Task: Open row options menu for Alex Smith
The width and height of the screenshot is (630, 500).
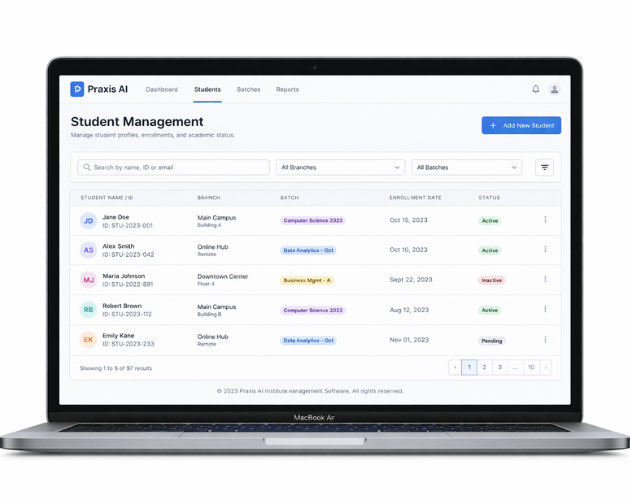Action: (x=545, y=250)
